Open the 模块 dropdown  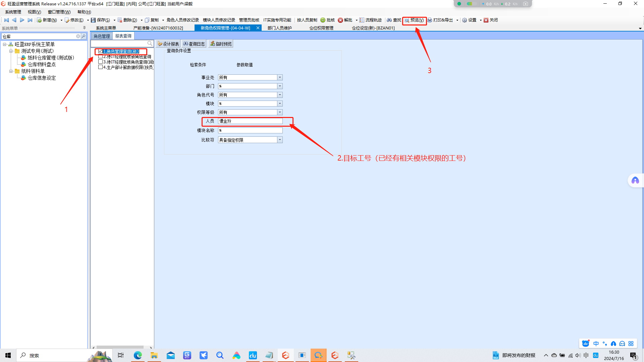coord(280,104)
